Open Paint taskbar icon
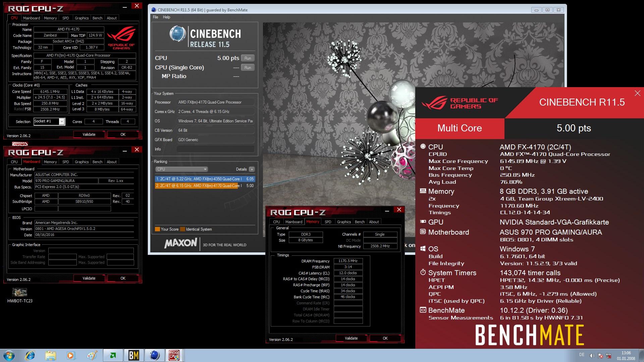 [92, 355]
